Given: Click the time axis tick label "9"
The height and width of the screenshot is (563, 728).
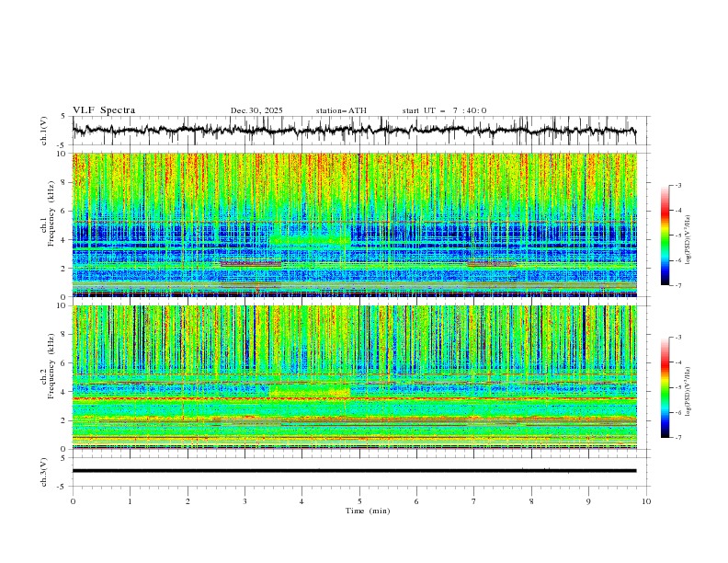Looking at the screenshot, I should tap(588, 501).
